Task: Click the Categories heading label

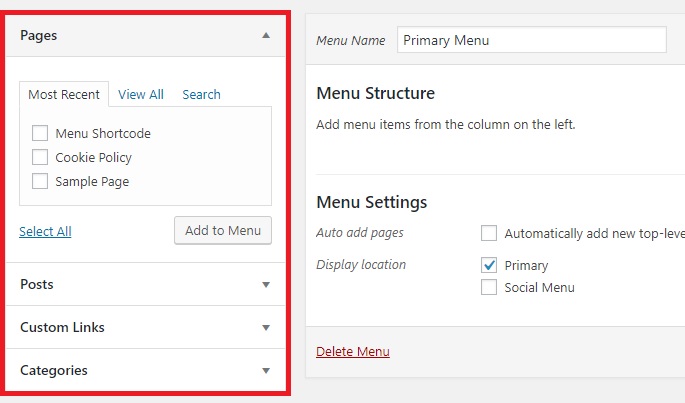Action: [x=54, y=371]
